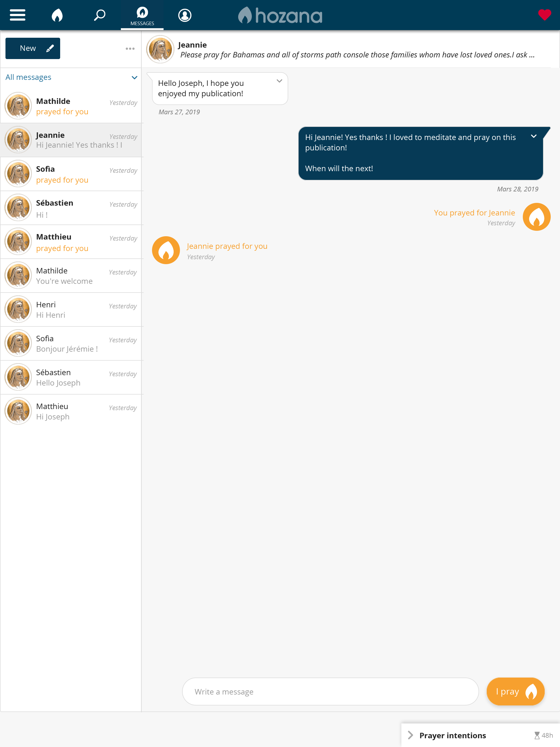
Task: Click the 'I pray' button
Action: [515, 691]
